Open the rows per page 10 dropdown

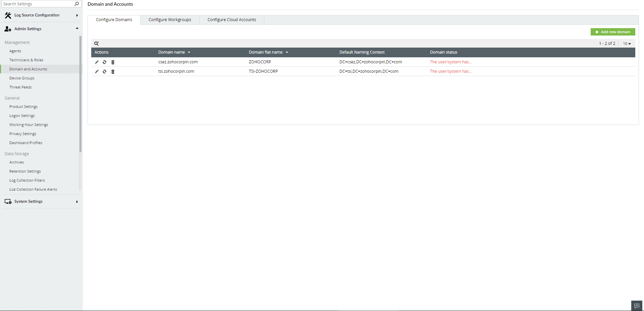[627, 43]
